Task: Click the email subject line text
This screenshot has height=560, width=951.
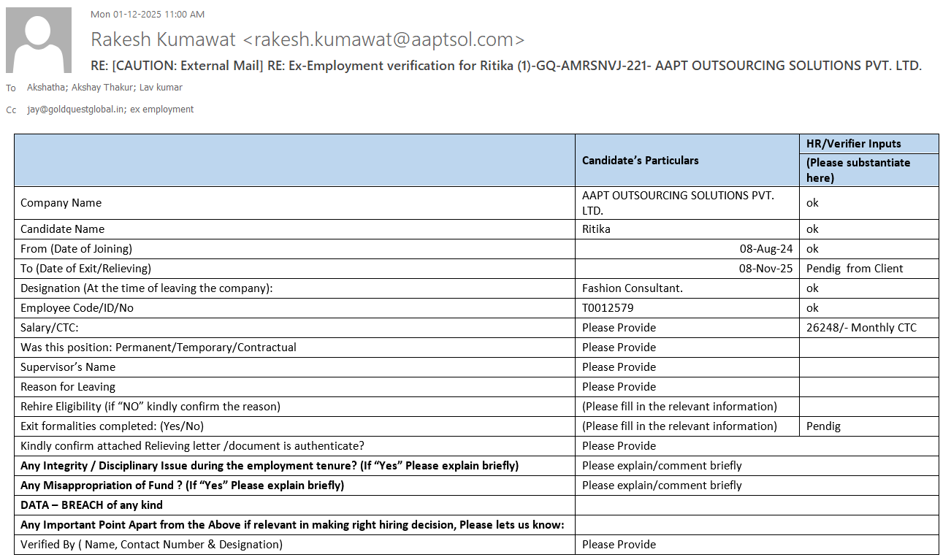Action: pos(505,66)
